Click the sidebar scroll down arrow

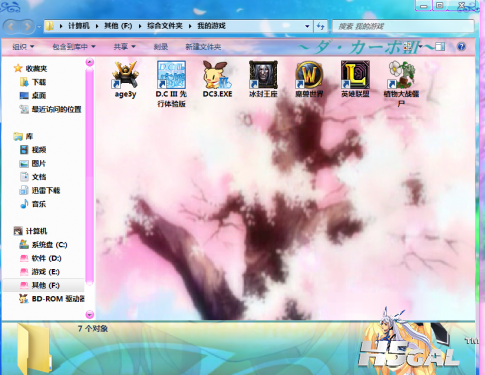coord(90,314)
